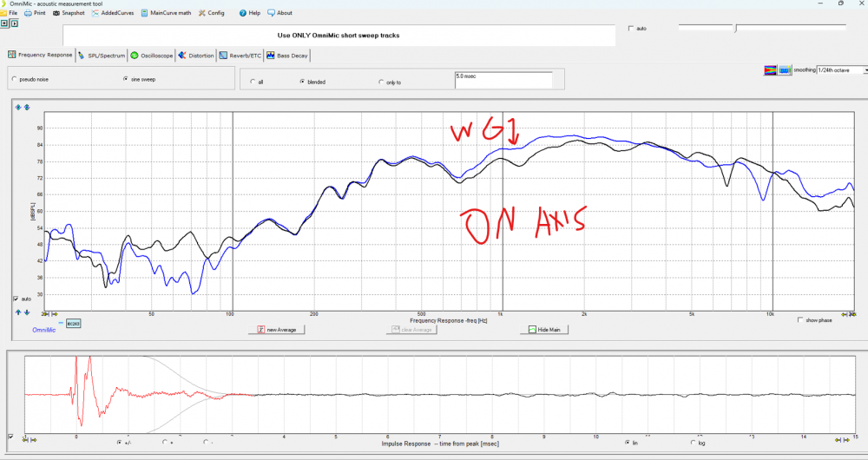The width and height of the screenshot is (868, 460).
Task: Click the blue icon beside smoothing
Action: 784,69
